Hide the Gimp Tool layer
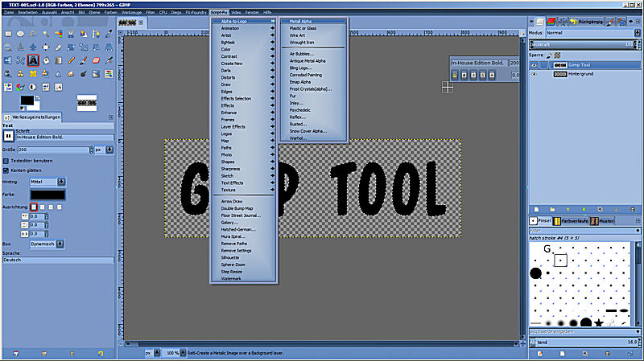 534,65
